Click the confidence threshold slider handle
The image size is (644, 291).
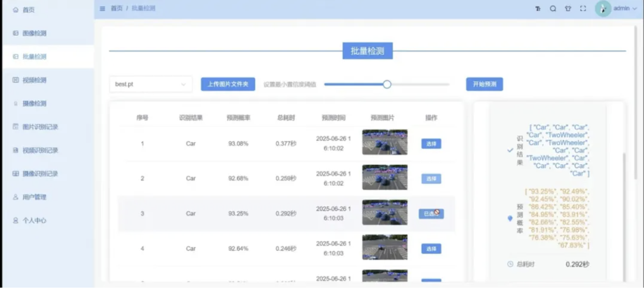point(387,84)
